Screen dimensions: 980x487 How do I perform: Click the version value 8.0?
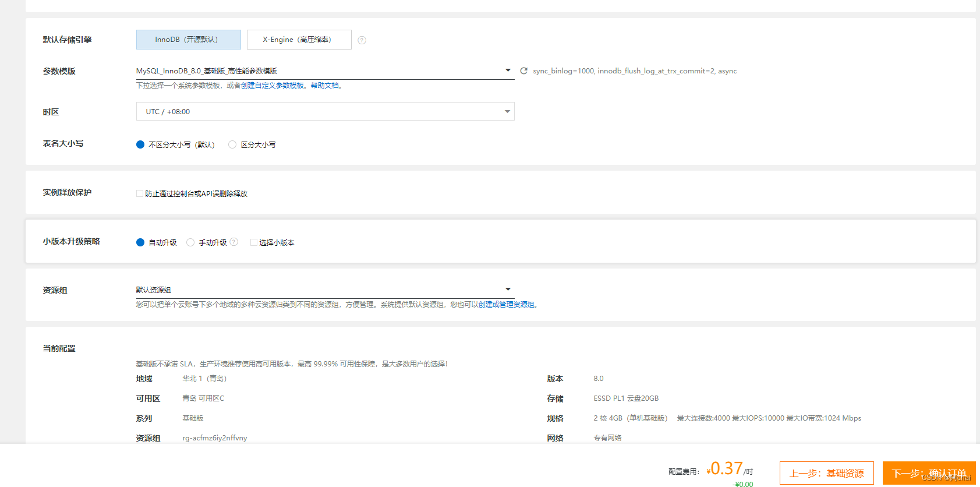599,379
